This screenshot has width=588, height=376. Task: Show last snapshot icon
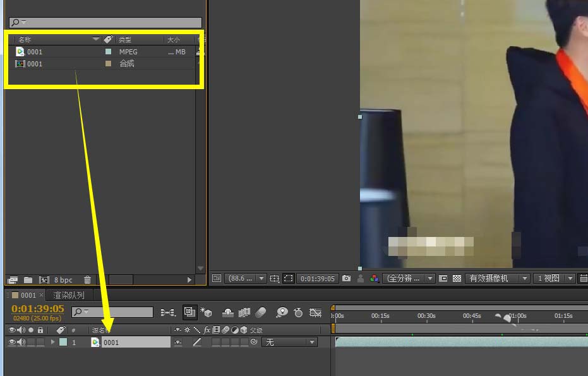[361, 279]
